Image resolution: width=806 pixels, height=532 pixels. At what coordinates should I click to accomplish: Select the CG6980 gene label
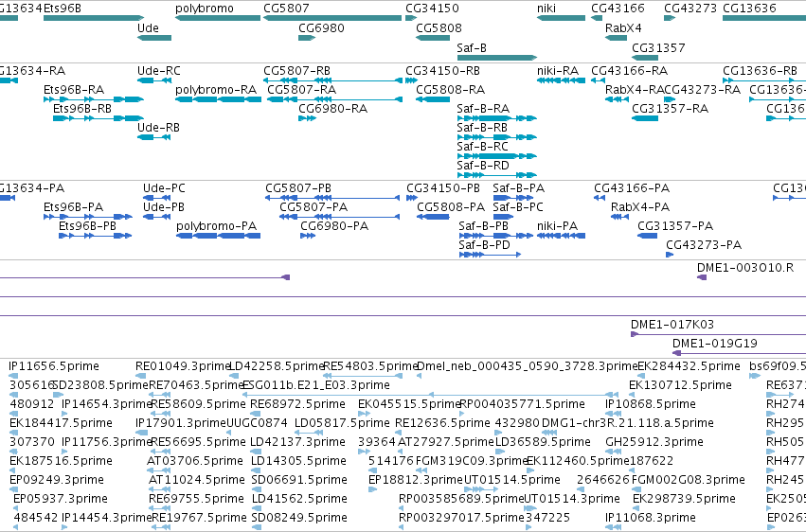(x=321, y=28)
